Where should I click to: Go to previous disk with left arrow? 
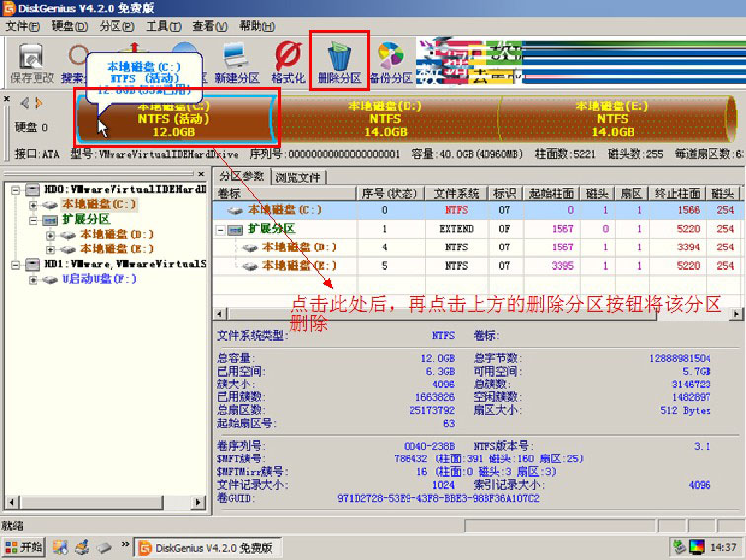25,103
